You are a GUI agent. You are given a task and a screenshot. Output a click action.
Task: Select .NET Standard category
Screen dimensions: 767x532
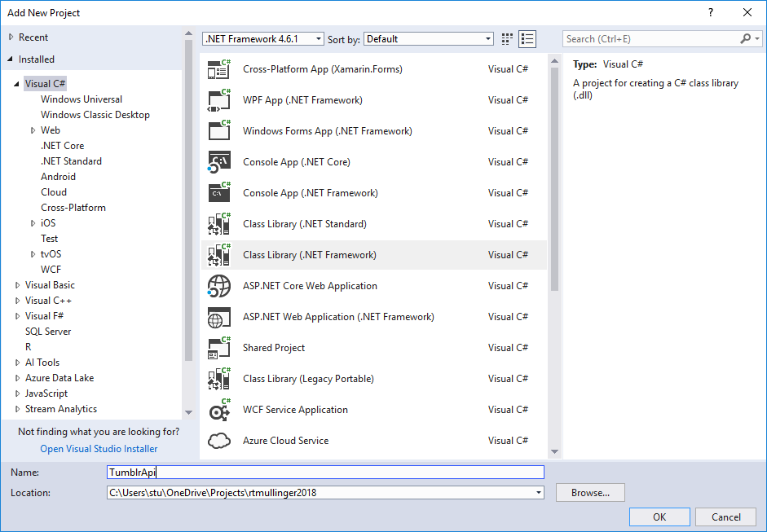click(x=72, y=161)
